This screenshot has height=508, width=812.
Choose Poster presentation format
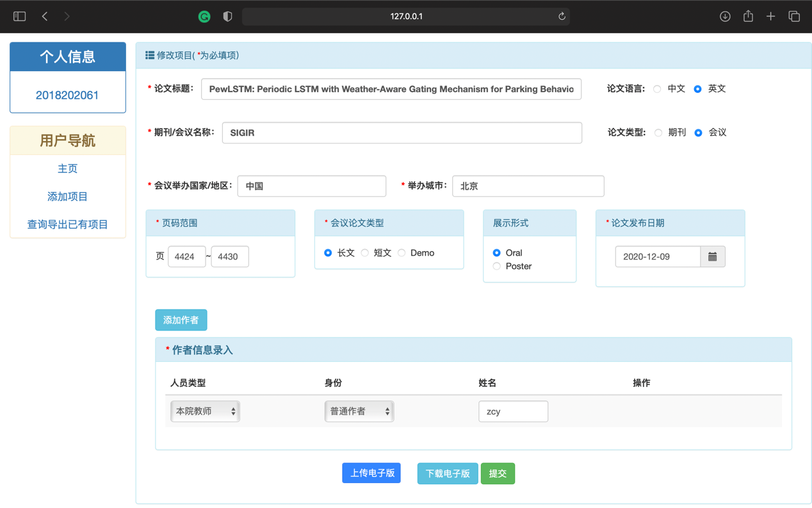[x=497, y=266]
